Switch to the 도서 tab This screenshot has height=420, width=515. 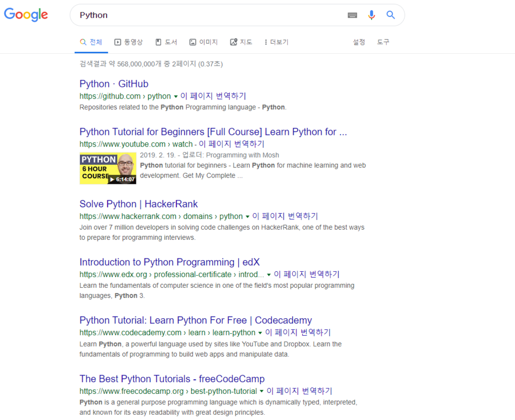[x=166, y=42]
